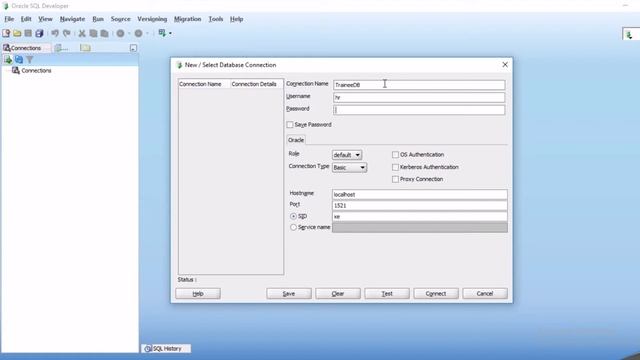Image resolution: width=640 pixels, height=360 pixels.
Task: Open the Run menu
Action: click(98, 19)
